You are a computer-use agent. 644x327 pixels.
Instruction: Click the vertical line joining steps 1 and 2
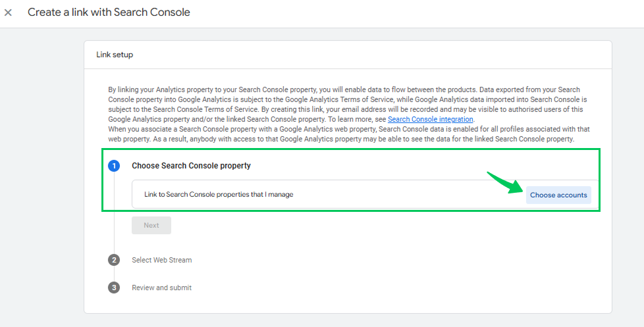pyautogui.click(x=114, y=213)
